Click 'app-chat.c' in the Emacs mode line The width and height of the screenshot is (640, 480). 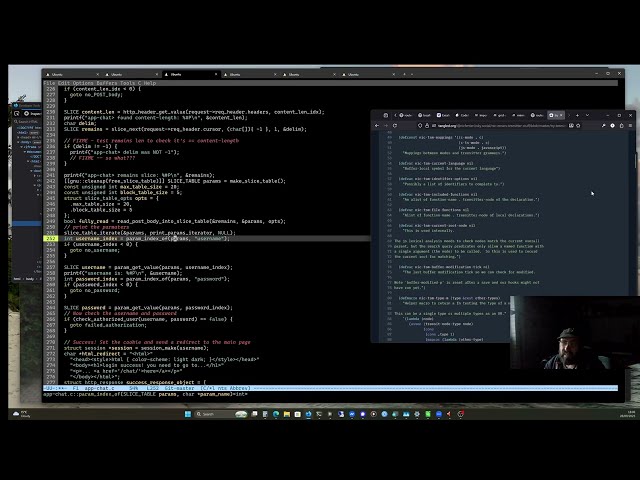[x=99, y=388]
